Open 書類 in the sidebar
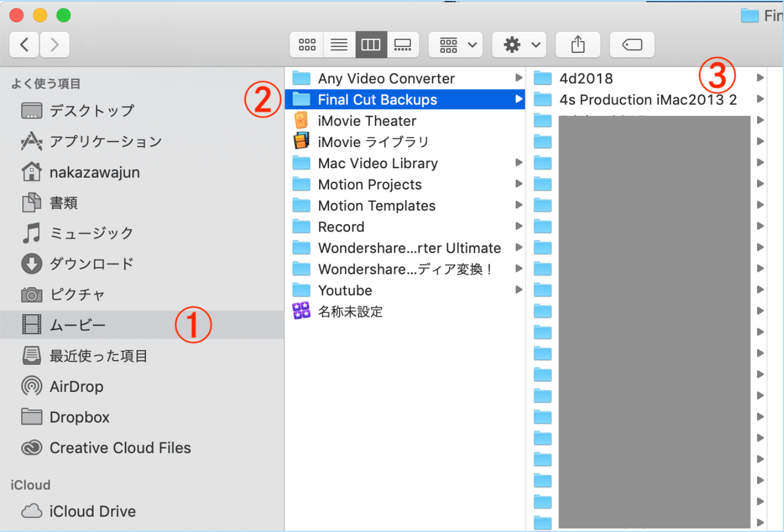 pos(142,203)
